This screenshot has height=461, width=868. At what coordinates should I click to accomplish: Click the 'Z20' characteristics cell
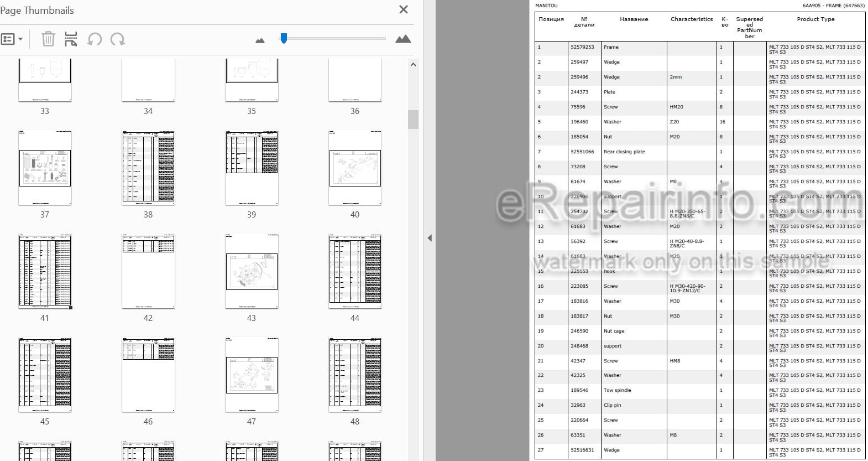674,122
